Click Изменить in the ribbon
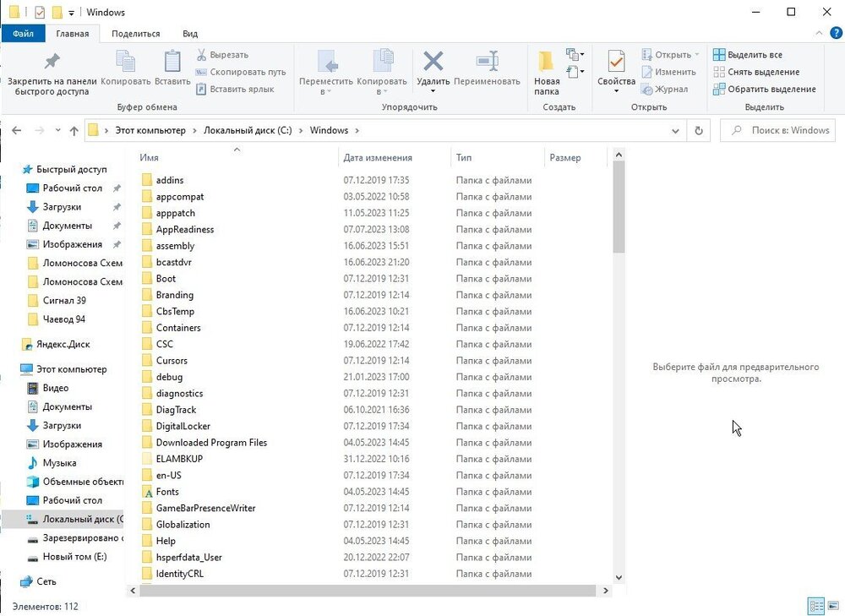 coord(668,72)
